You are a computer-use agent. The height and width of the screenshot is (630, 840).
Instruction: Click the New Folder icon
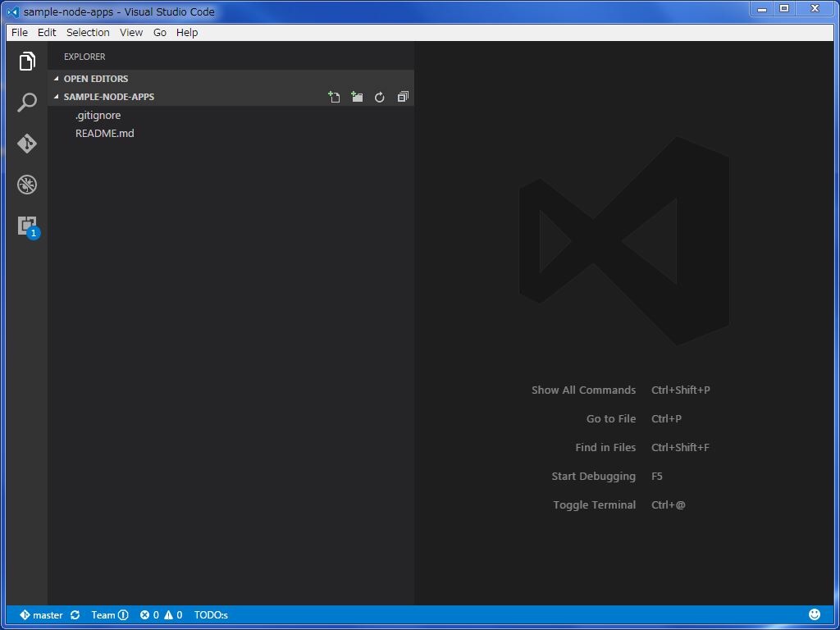(357, 97)
